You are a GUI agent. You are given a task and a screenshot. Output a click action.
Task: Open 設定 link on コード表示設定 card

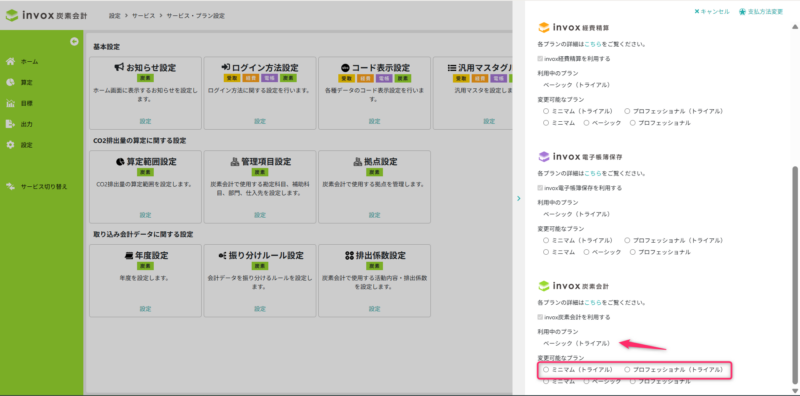[374, 121]
